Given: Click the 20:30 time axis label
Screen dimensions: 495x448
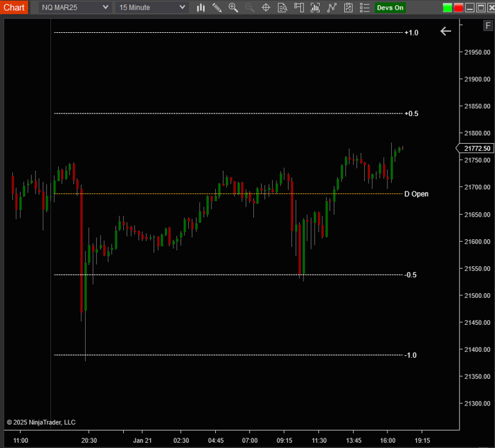Looking at the screenshot, I should click(89, 440).
